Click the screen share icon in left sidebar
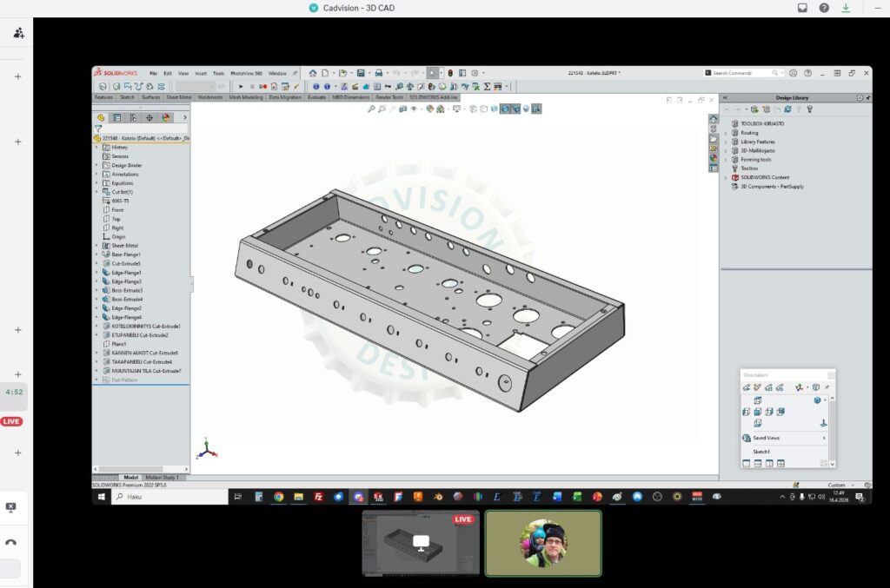Screen dimensions: 890x588 pyautogui.click(x=10, y=507)
